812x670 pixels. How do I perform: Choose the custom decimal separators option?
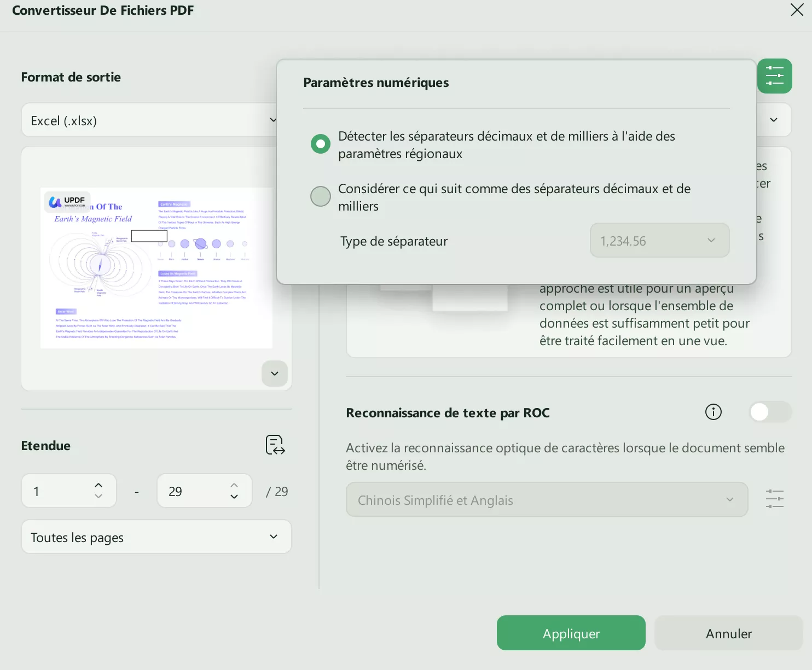pyautogui.click(x=321, y=196)
